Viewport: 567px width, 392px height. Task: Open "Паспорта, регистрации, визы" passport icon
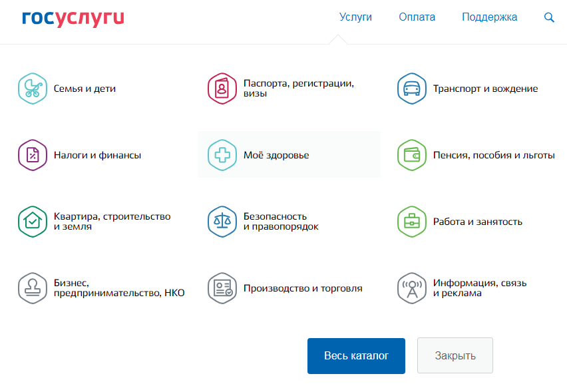[222, 88]
